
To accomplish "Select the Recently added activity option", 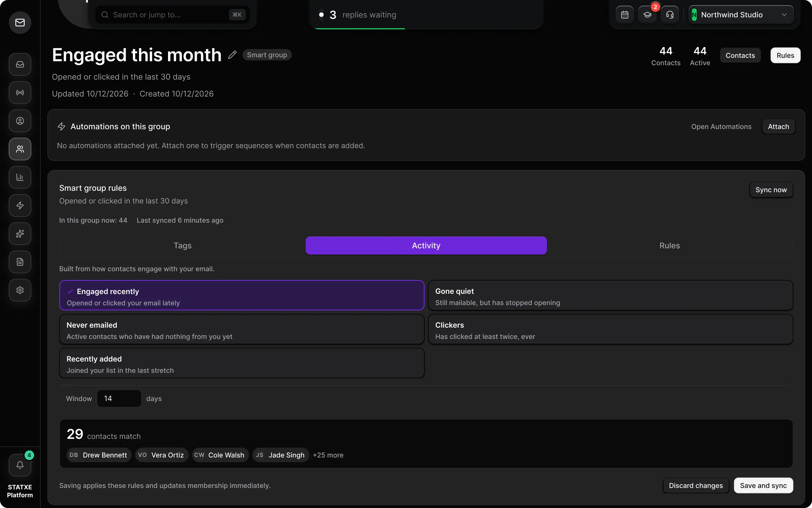I will (x=242, y=363).
